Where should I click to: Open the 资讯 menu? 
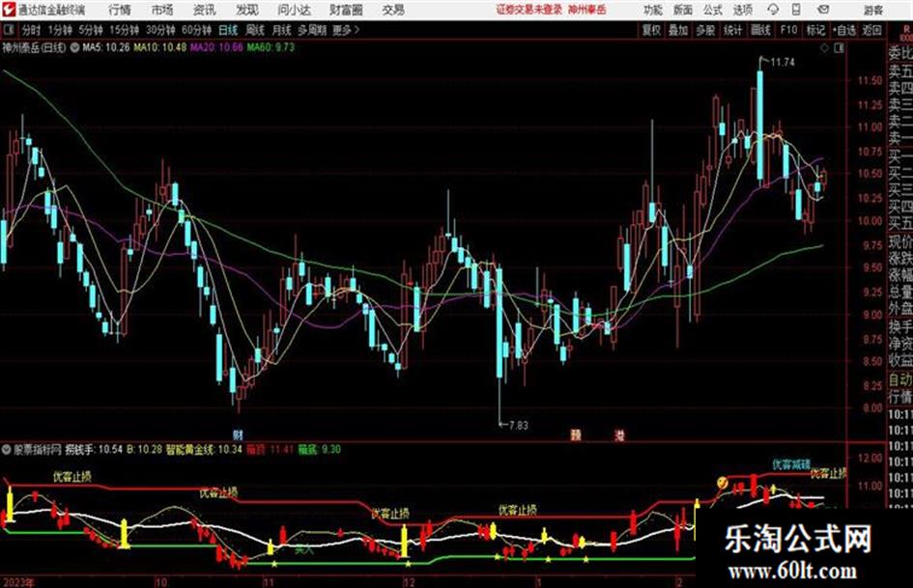[205, 10]
